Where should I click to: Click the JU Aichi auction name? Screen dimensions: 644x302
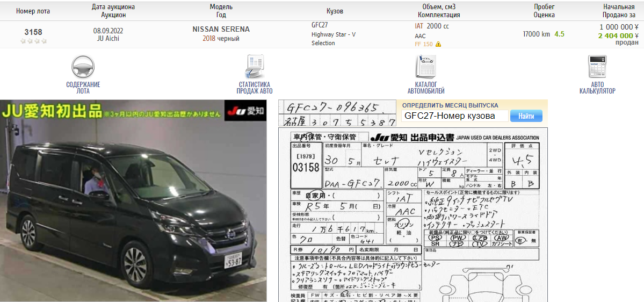(108, 39)
